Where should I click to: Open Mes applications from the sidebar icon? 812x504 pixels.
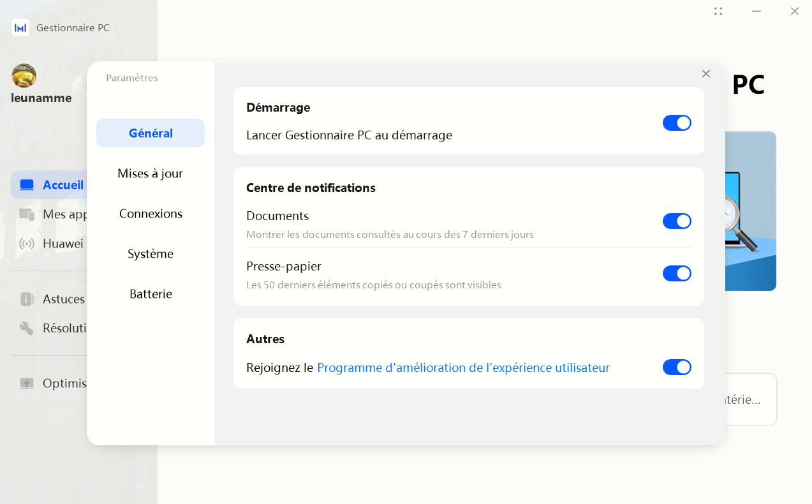click(x=27, y=214)
